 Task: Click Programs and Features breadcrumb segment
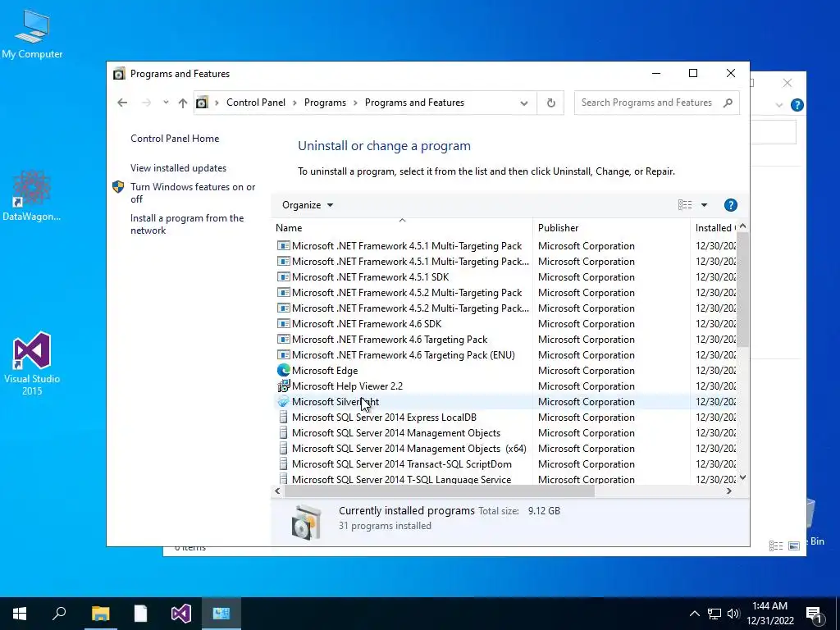tap(414, 103)
